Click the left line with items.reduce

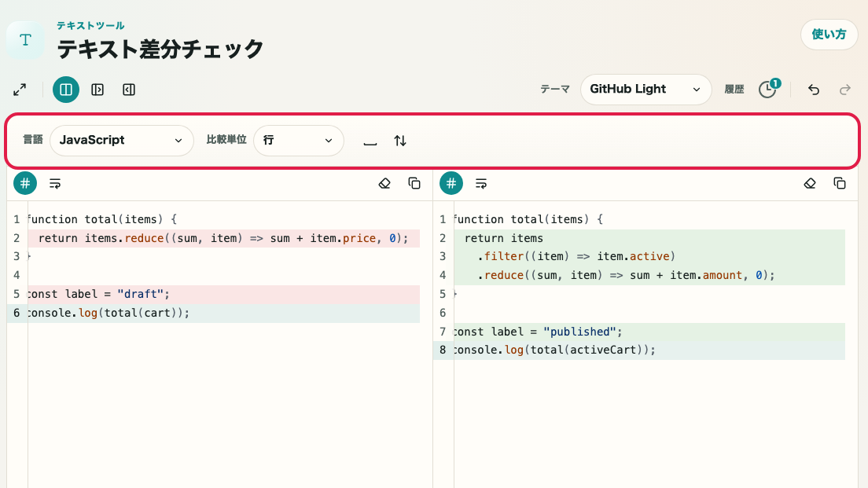(x=223, y=238)
